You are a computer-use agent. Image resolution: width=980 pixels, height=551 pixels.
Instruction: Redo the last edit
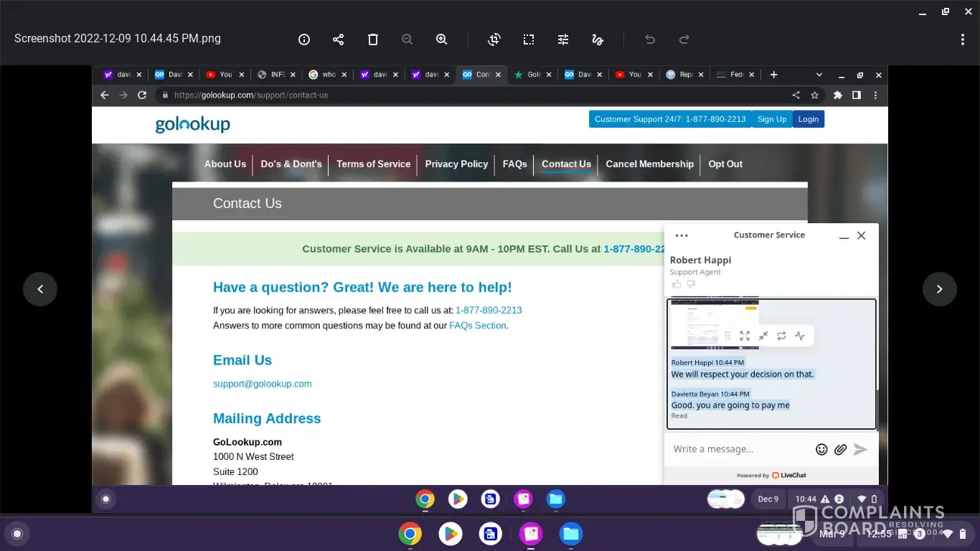point(684,39)
